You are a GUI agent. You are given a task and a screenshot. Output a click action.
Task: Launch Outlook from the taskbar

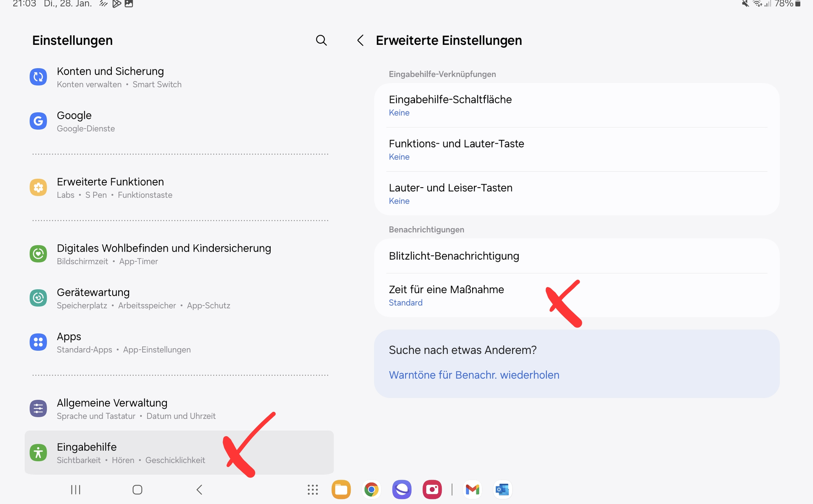(x=503, y=490)
